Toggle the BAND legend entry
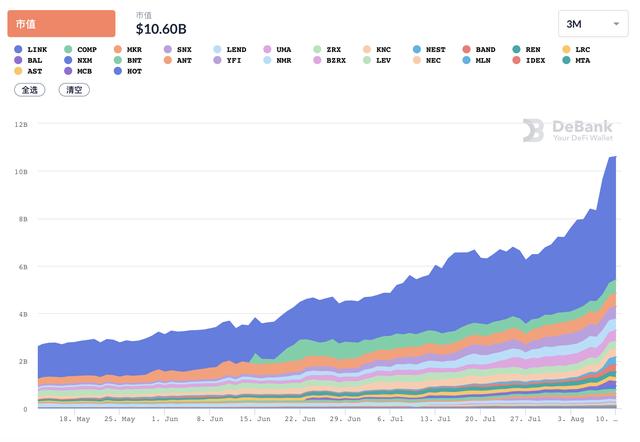Screen dimensions: 640x442 pyautogui.click(x=479, y=49)
